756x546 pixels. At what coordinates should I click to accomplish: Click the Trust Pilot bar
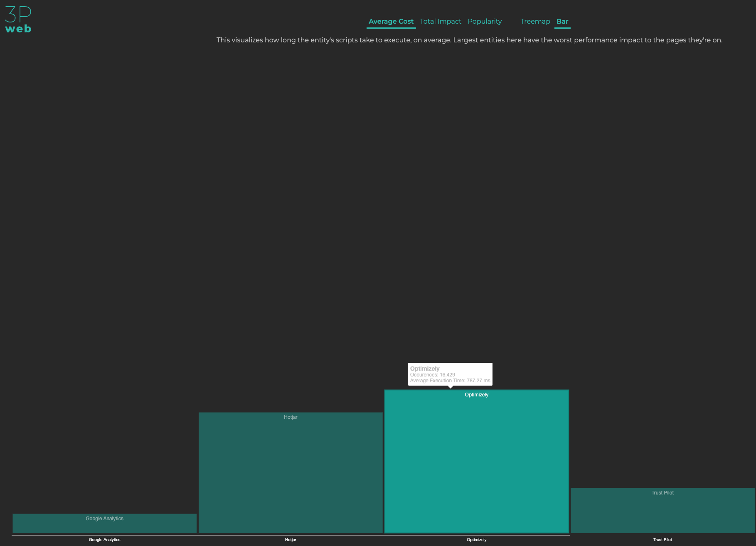662,511
